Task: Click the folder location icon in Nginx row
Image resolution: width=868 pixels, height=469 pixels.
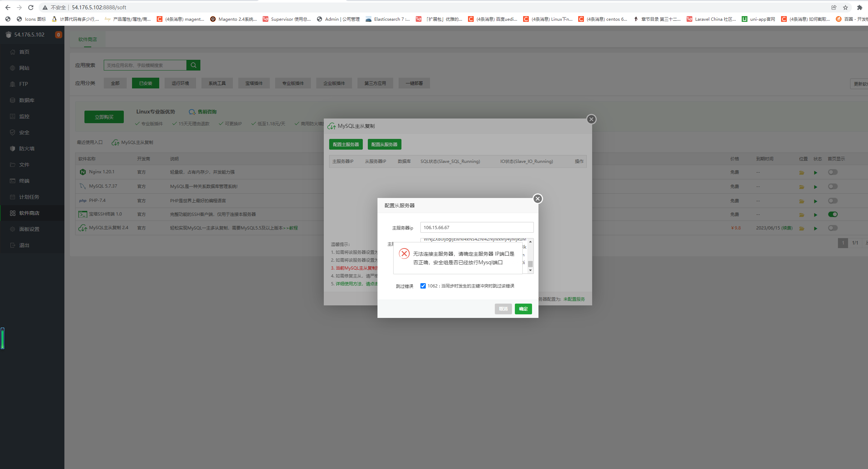Action: pos(801,173)
